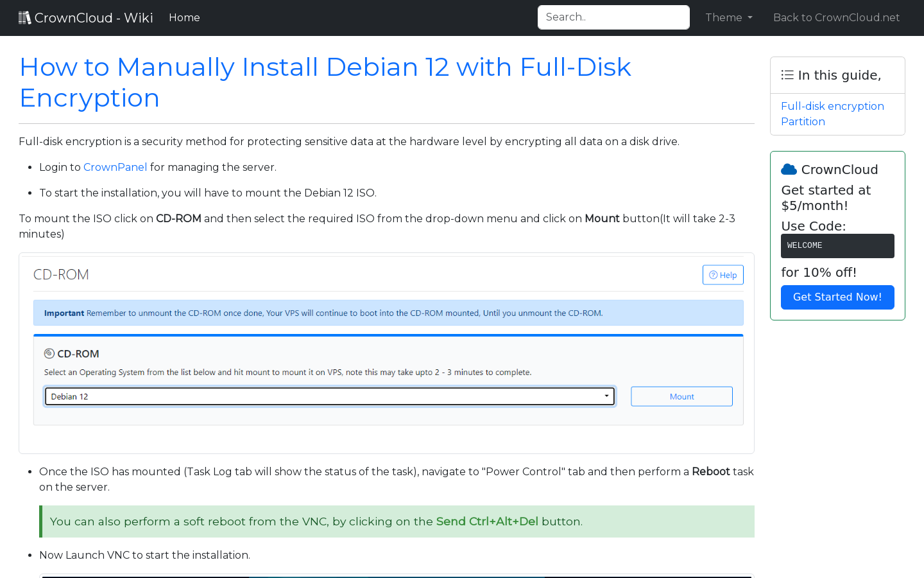Image resolution: width=924 pixels, height=578 pixels.
Task: Select Home in the navigation bar
Action: click(x=184, y=17)
